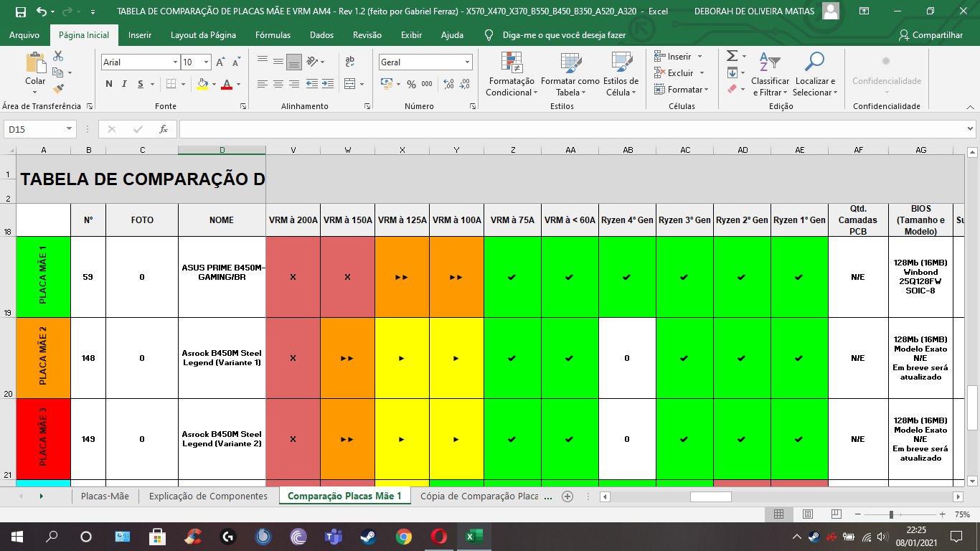Click the save icon in title bar
980x551 pixels.
pyautogui.click(x=20, y=11)
